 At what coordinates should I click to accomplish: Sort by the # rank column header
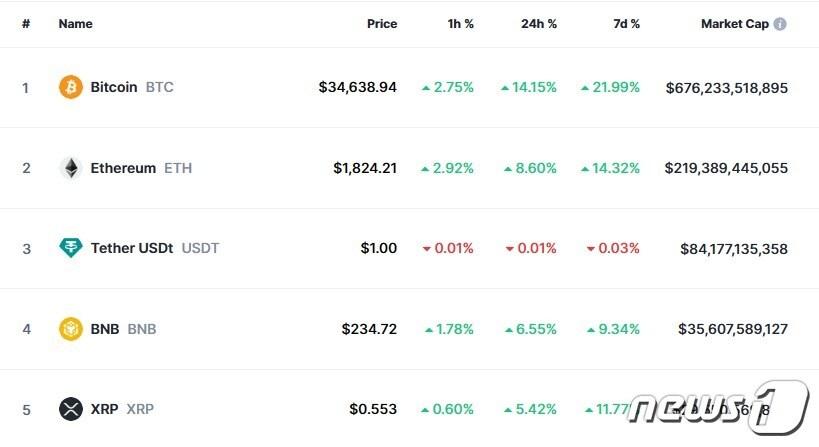26,24
